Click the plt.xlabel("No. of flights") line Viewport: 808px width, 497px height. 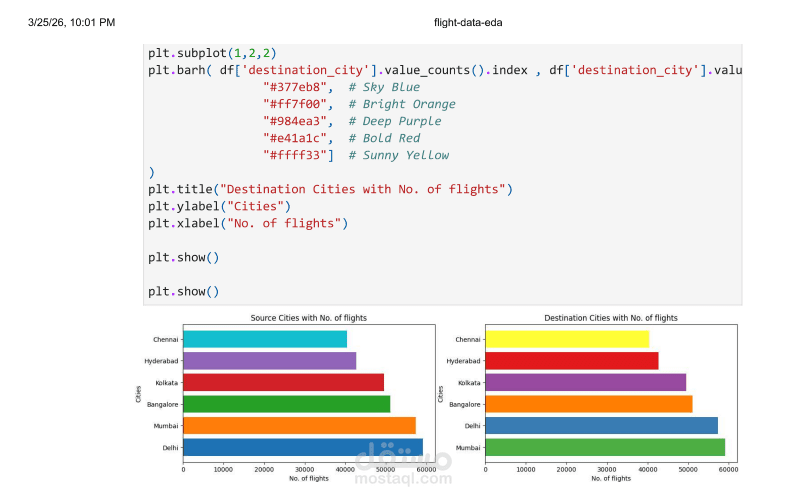[x=248, y=223]
